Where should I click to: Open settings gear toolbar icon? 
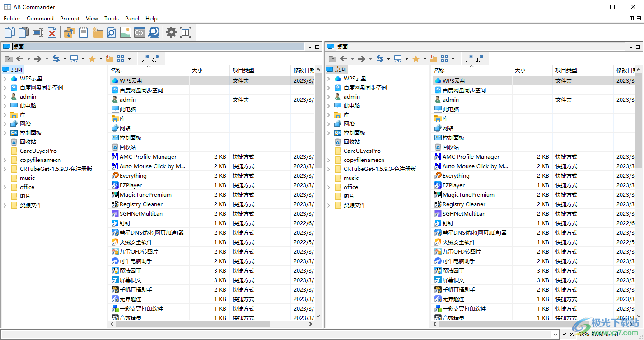point(171,32)
